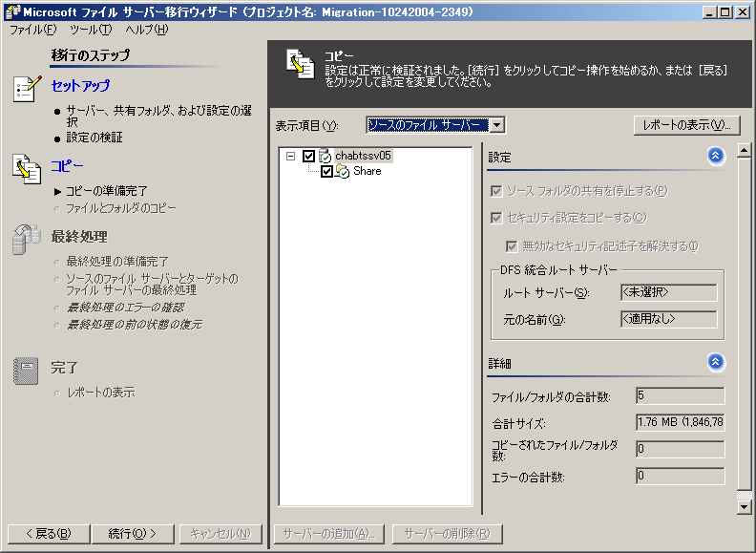Click the 合計サイズ value field
This screenshot has height=553, width=756.
(x=681, y=422)
